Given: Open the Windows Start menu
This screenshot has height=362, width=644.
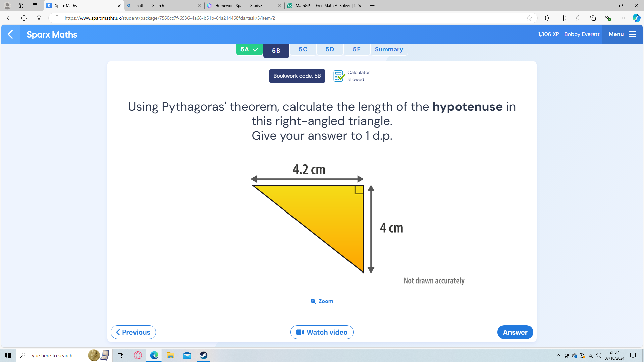Looking at the screenshot, I should (x=8, y=355).
